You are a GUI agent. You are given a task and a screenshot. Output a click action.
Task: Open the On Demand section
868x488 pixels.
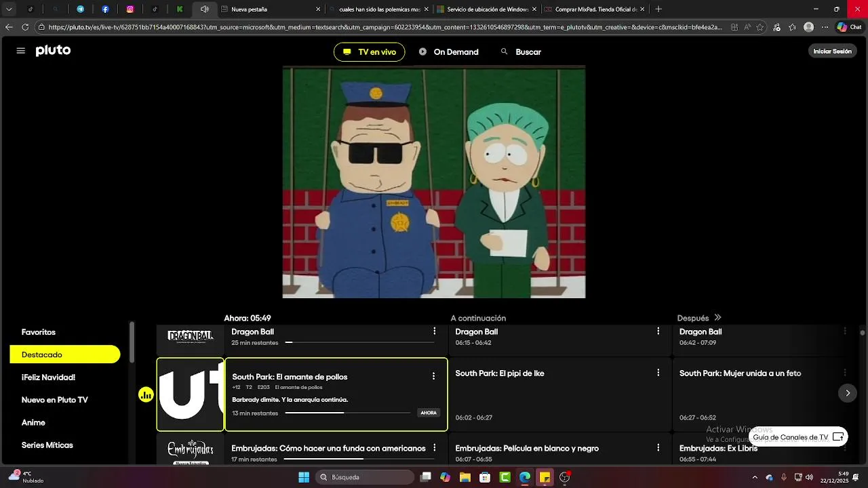449,52
